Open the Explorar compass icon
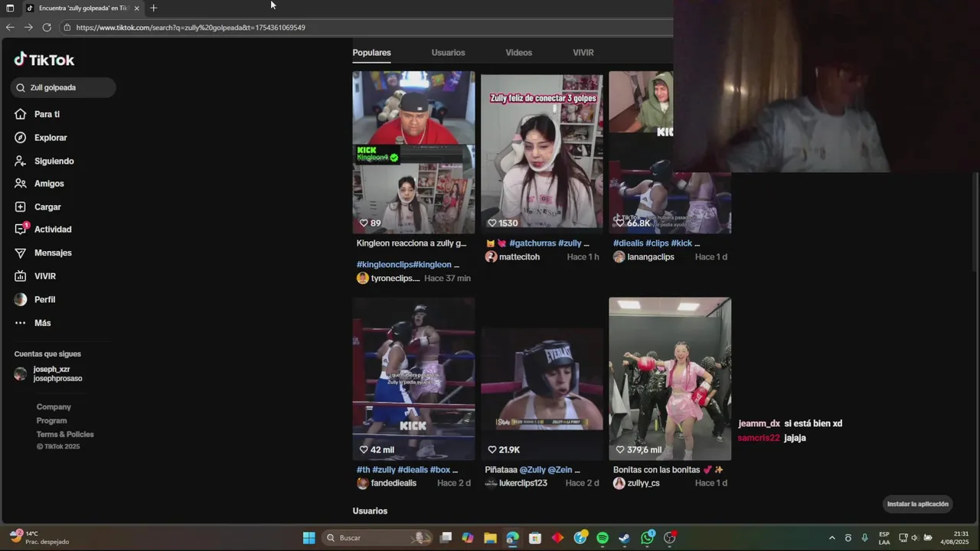Screen dimensions: 980x551 [21, 138]
